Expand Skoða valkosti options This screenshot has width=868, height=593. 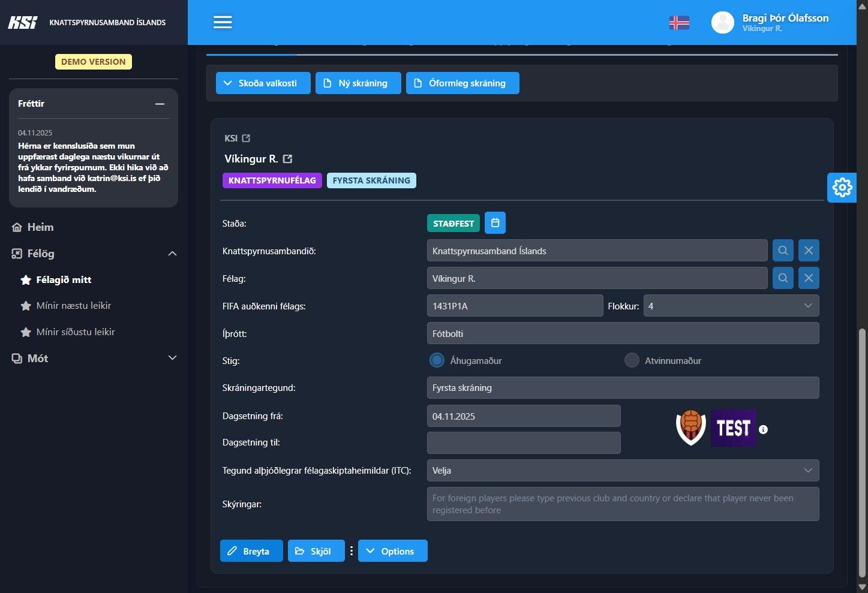pos(263,83)
